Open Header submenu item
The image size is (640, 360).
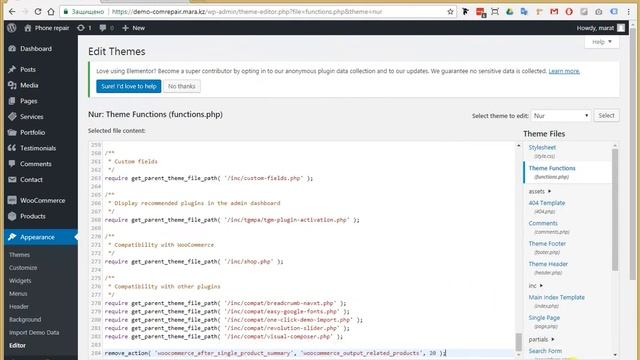point(19,307)
